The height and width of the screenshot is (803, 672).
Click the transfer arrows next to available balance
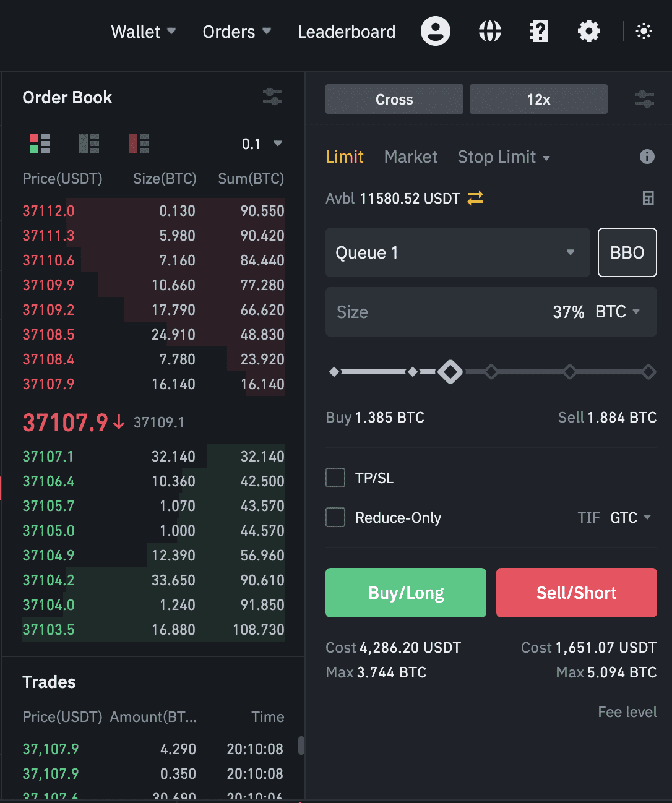pyautogui.click(x=475, y=198)
